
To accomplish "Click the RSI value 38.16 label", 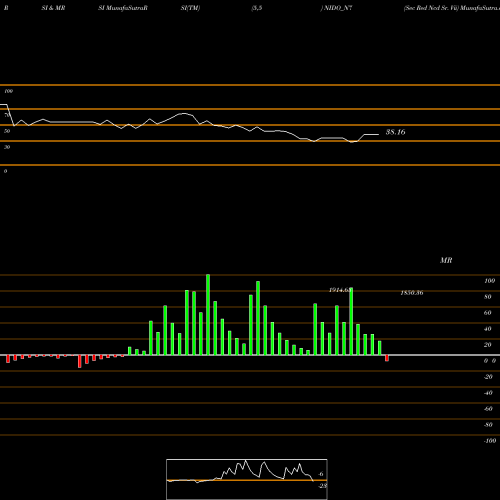I will click(395, 132).
